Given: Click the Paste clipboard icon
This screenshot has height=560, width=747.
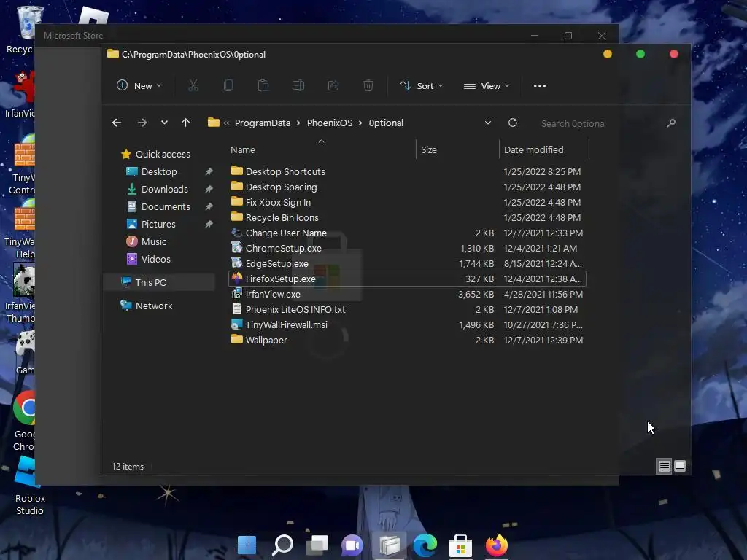Looking at the screenshot, I should pos(263,86).
